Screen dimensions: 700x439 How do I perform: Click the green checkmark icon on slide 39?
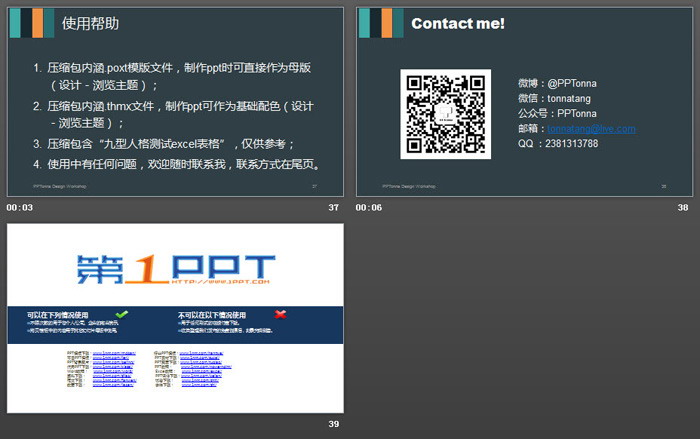[122, 314]
